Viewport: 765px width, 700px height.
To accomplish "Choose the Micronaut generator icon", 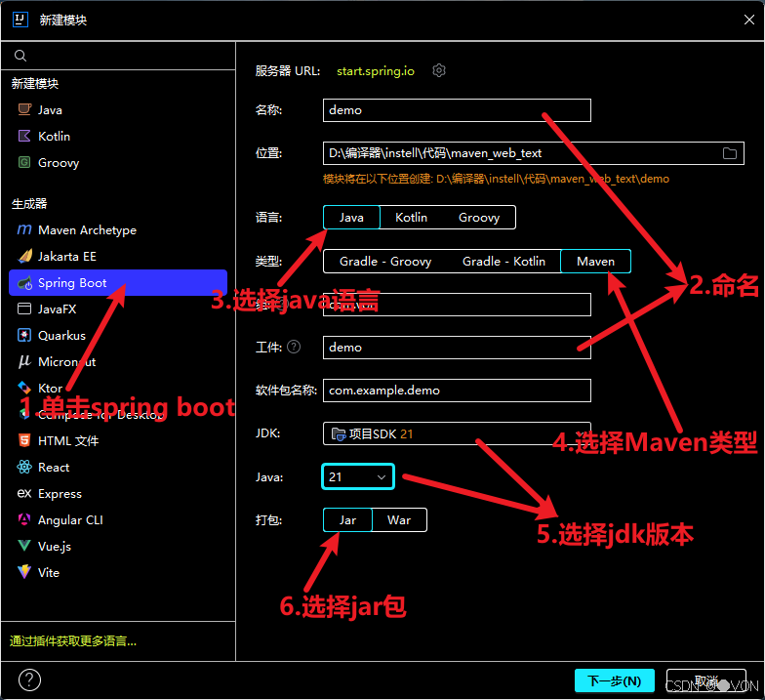I will 24,361.
